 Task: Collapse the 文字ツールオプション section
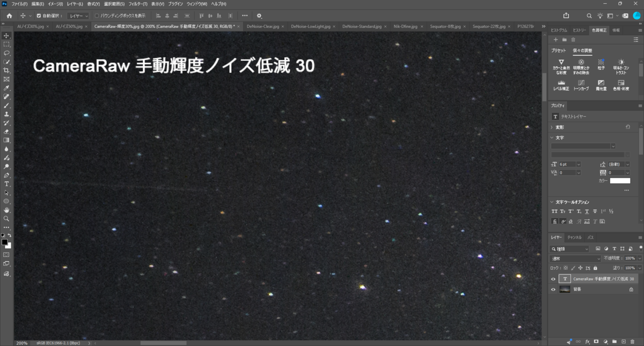[552, 202]
